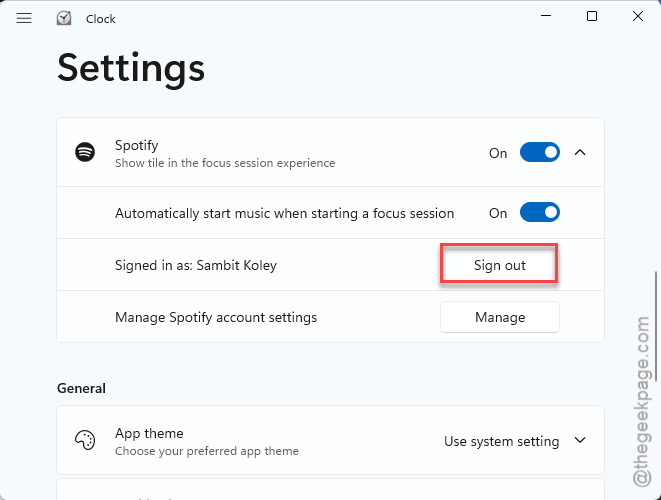Click the 'Use system setting' value
This screenshot has width=661, height=500.
(502, 441)
